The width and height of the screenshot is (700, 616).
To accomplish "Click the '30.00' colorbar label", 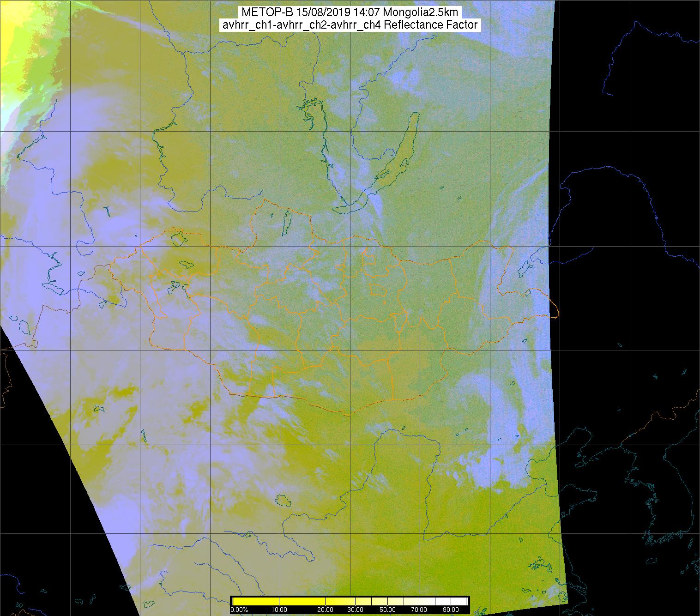I will pos(355,610).
